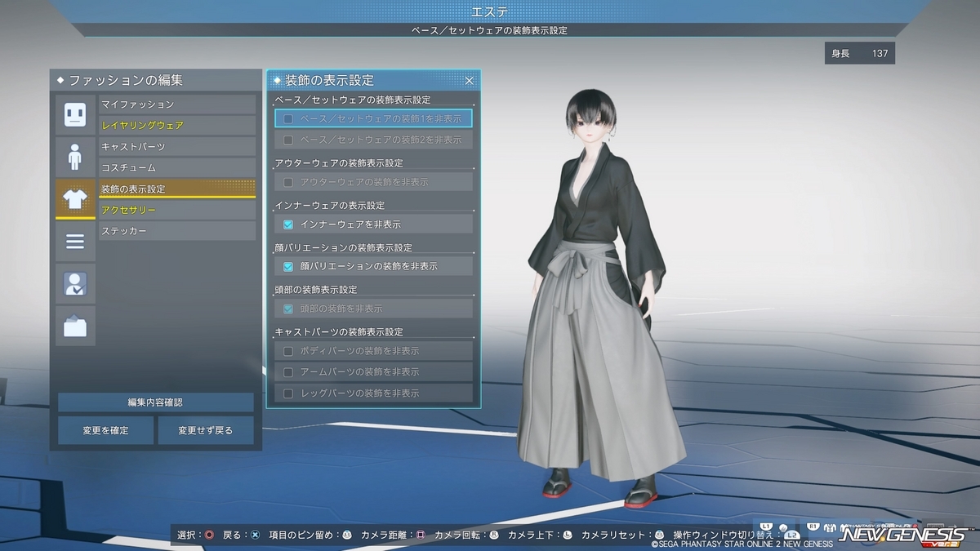Click ファッションの編集 panel title
This screenshot has width=980, height=551.
click(x=126, y=80)
